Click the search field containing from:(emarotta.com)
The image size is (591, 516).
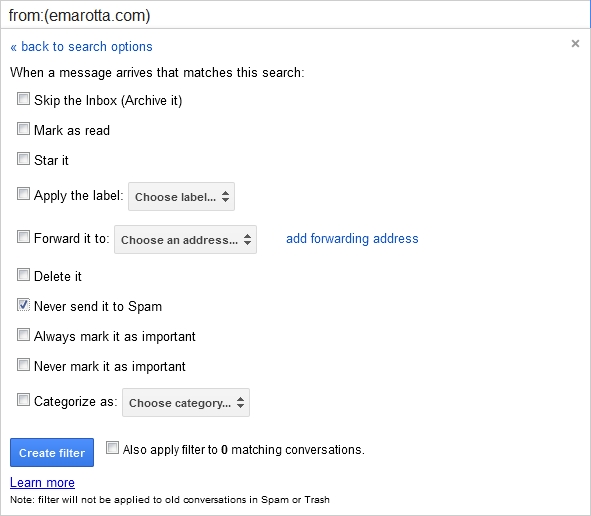tap(296, 15)
